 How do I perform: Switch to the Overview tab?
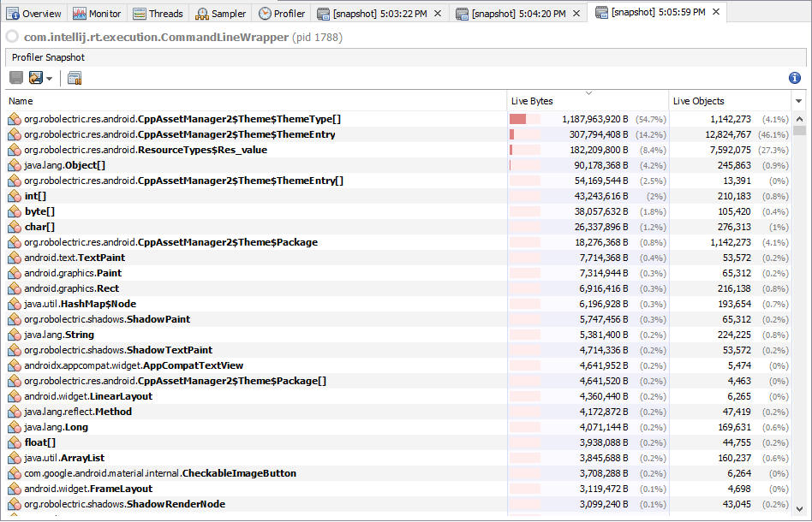tap(35, 13)
